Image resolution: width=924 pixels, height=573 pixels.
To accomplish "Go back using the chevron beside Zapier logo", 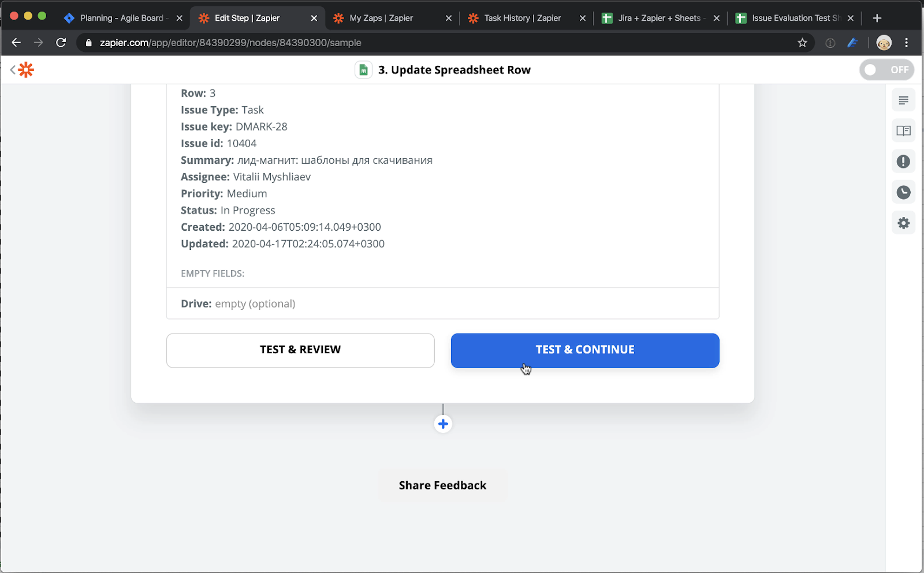I will click(x=13, y=70).
